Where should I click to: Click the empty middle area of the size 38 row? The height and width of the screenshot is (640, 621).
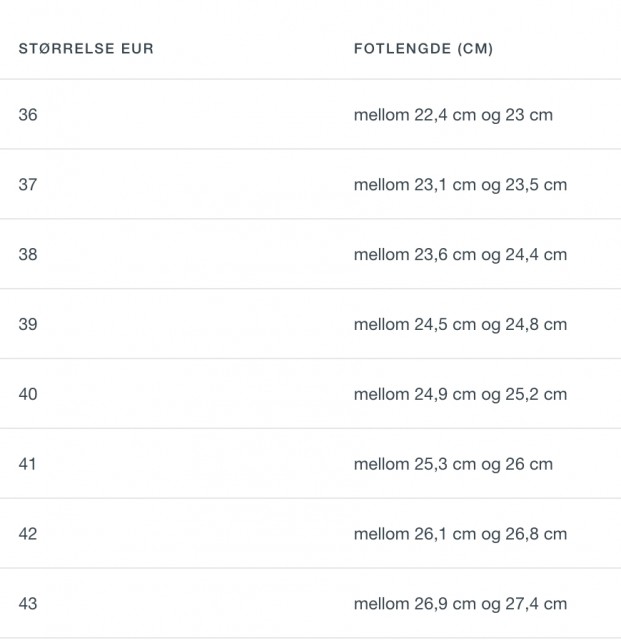[196, 254]
